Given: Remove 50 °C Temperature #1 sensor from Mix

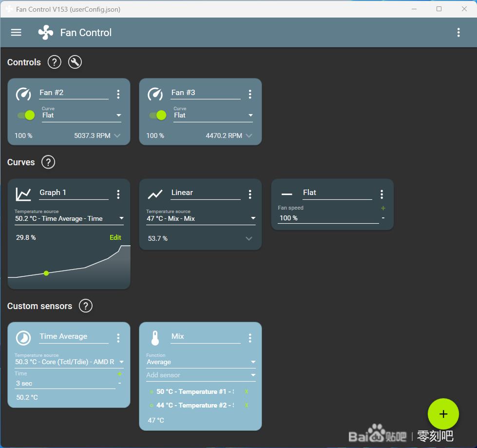Looking at the screenshot, I should (247, 391).
